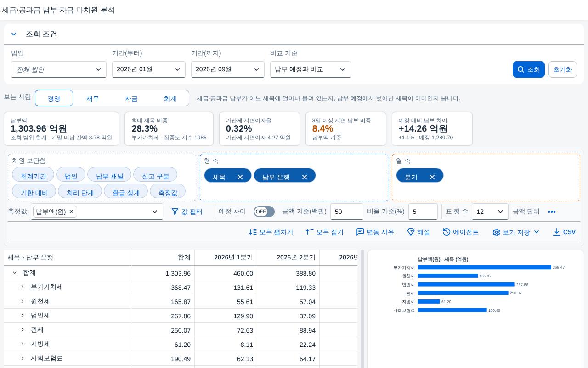Screen dimensions: 588x368
Task: Expand the 원천세 row
Action: [x=23, y=301]
